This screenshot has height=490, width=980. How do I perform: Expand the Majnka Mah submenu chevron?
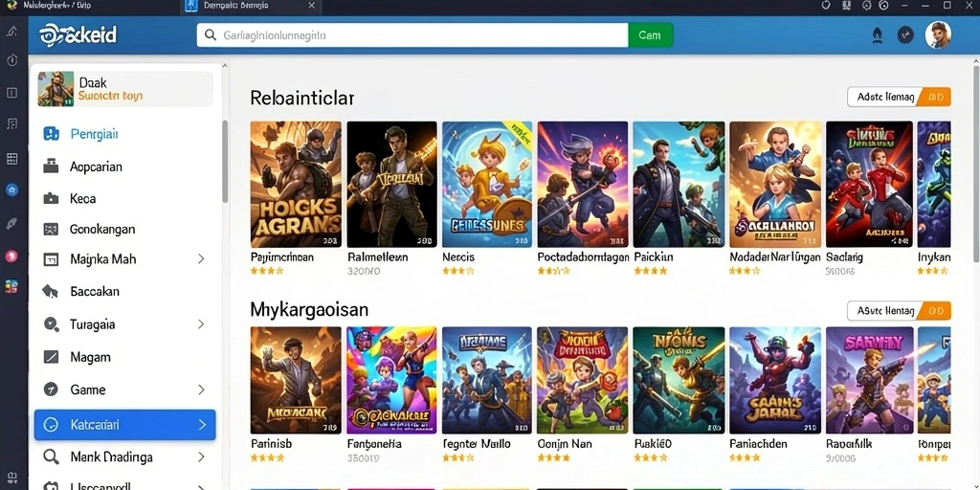pyautogui.click(x=201, y=258)
